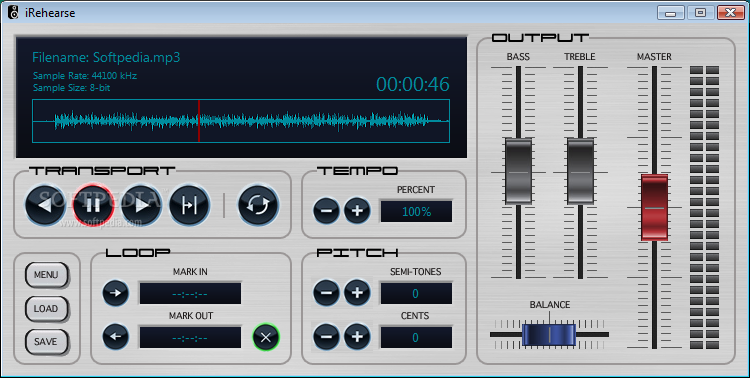Viewport: 750px width, 378px height.
Task: Click the iRehearse speaker title icon
Action: (14, 12)
